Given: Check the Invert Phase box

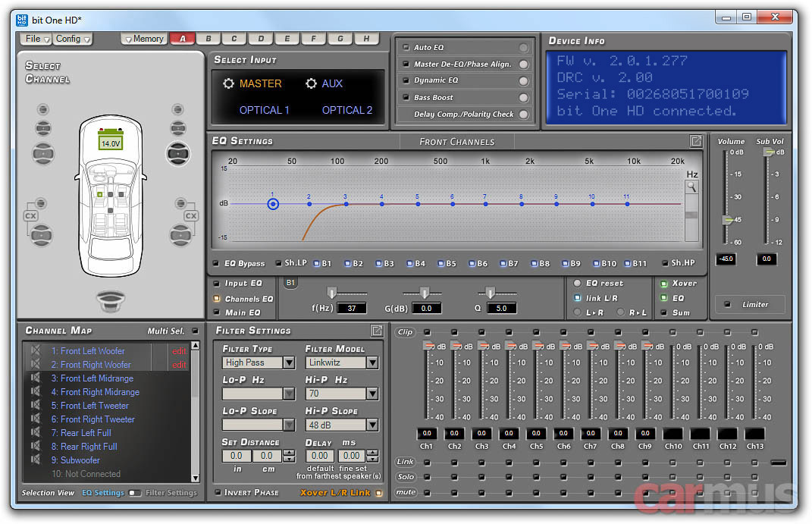Looking at the screenshot, I should (218, 492).
